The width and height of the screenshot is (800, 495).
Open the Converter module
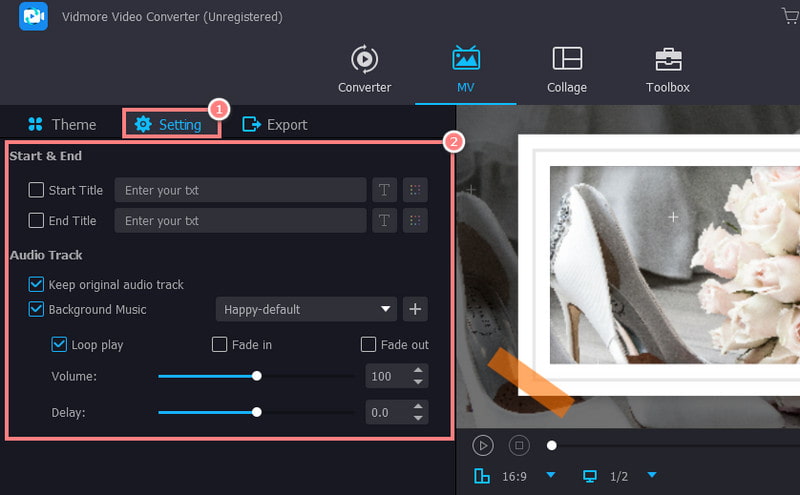coord(364,68)
